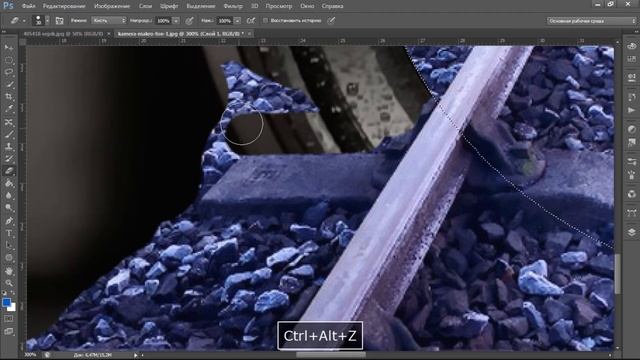The height and width of the screenshot is (360, 640).
Task: Select the Brush tool
Action: coord(9,134)
